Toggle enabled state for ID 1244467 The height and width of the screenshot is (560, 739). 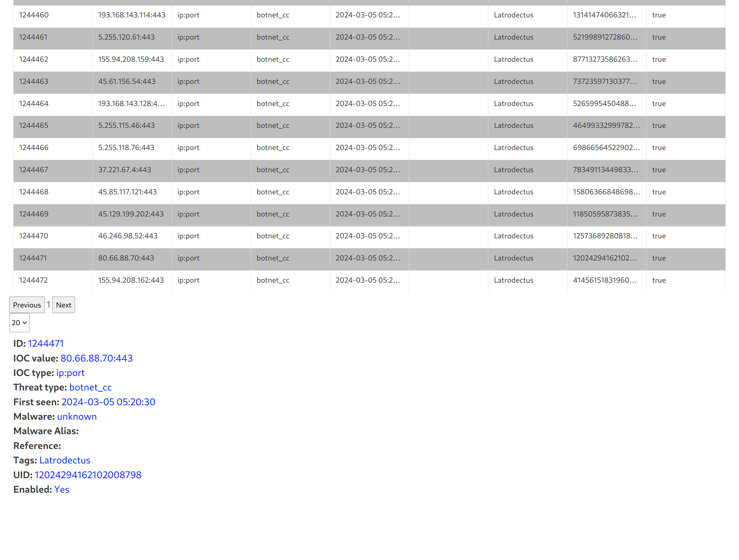pos(659,170)
